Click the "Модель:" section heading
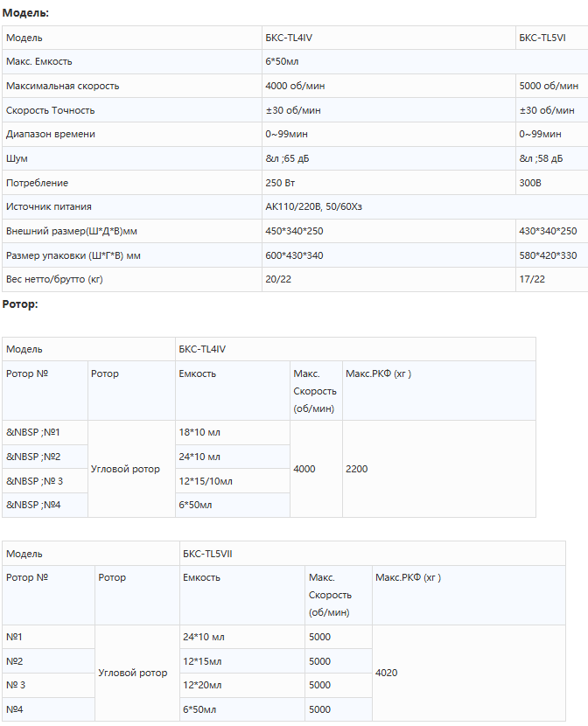588x726 pixels. click(25, 13)
